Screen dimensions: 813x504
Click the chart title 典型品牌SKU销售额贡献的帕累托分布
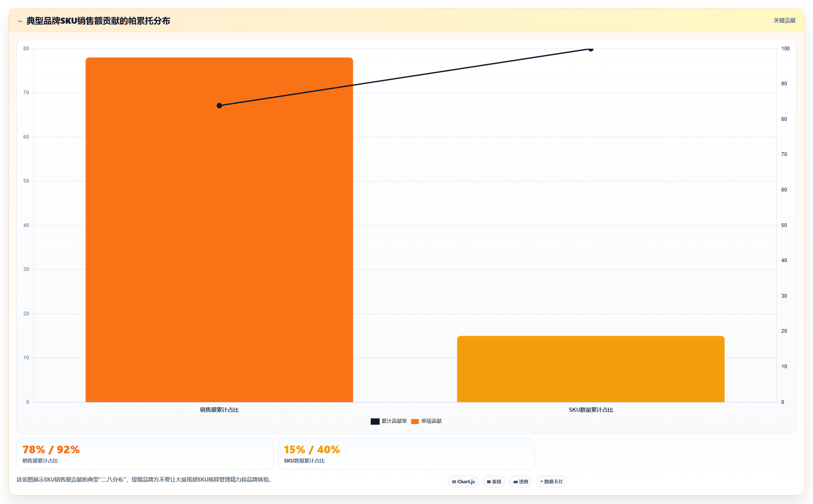click(x=98, y=21)
